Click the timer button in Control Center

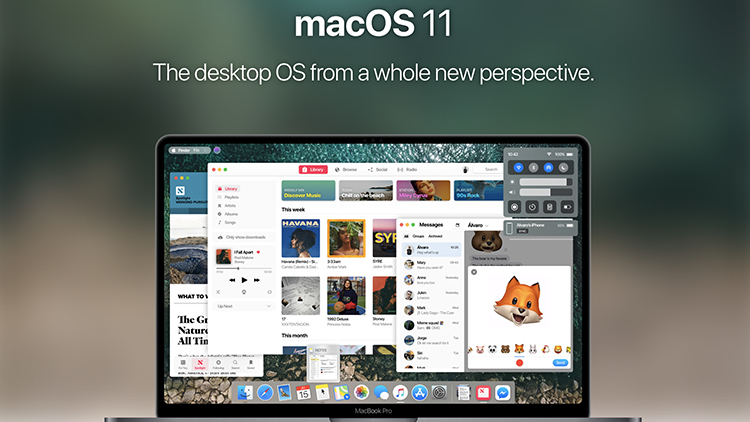532,207
